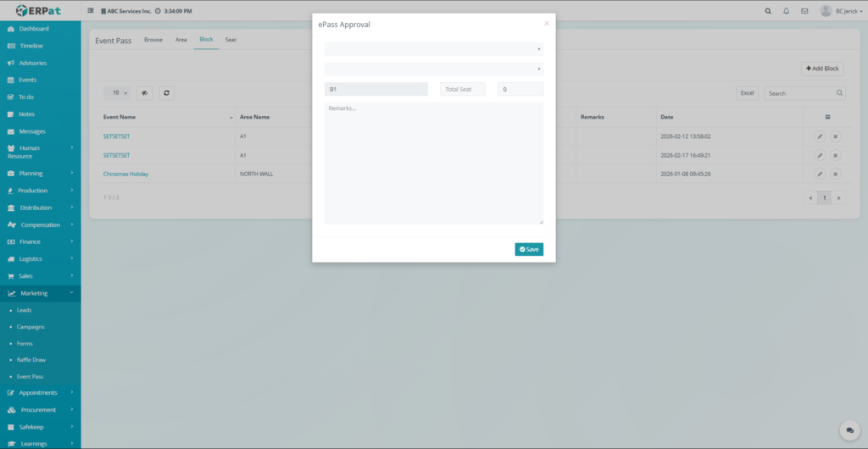The height and width of the screenshot is (449, 868).
Task: Open Notes in the sidebar
Action: click(40, 114)
